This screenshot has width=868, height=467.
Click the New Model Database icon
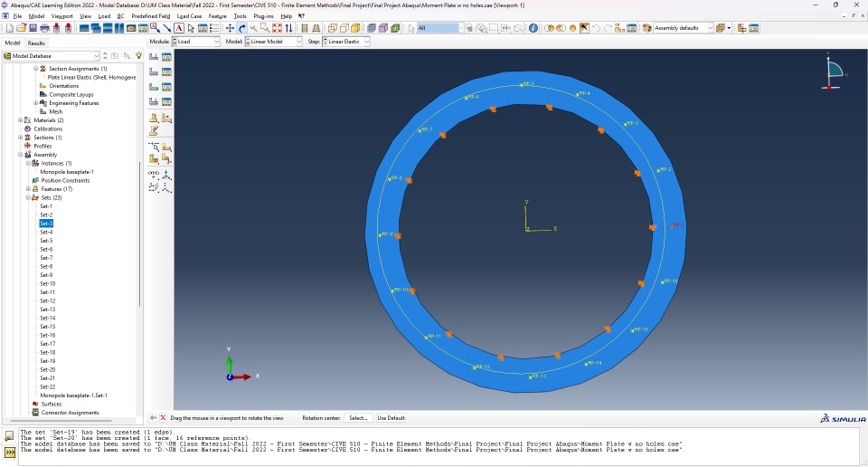coord(9,28)
